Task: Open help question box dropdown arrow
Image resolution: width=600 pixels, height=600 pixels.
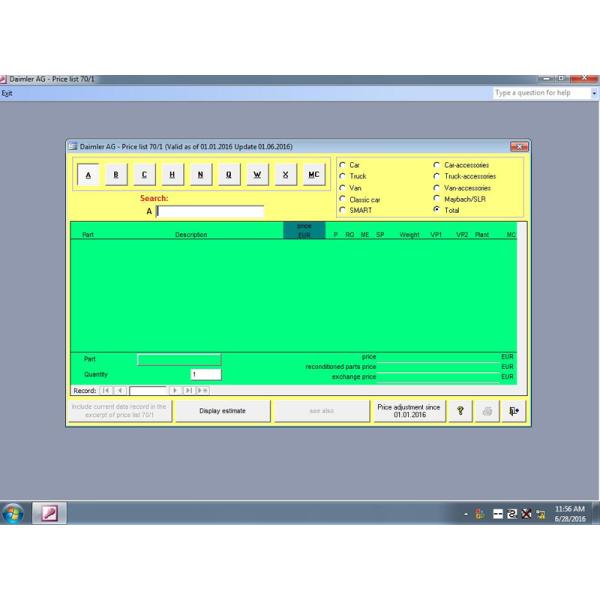Action: coord(594,92)
